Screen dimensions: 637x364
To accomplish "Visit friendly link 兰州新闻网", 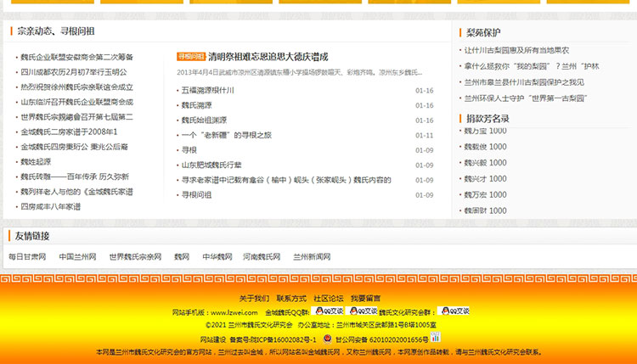I will click(x=312, y=256).
